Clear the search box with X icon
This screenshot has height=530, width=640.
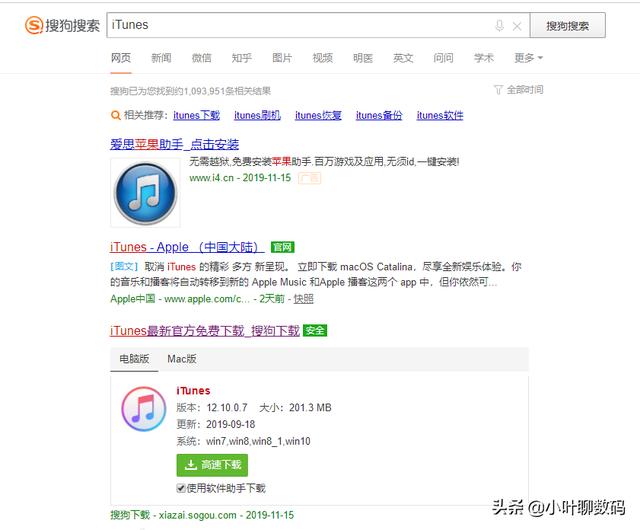[517, 26]
